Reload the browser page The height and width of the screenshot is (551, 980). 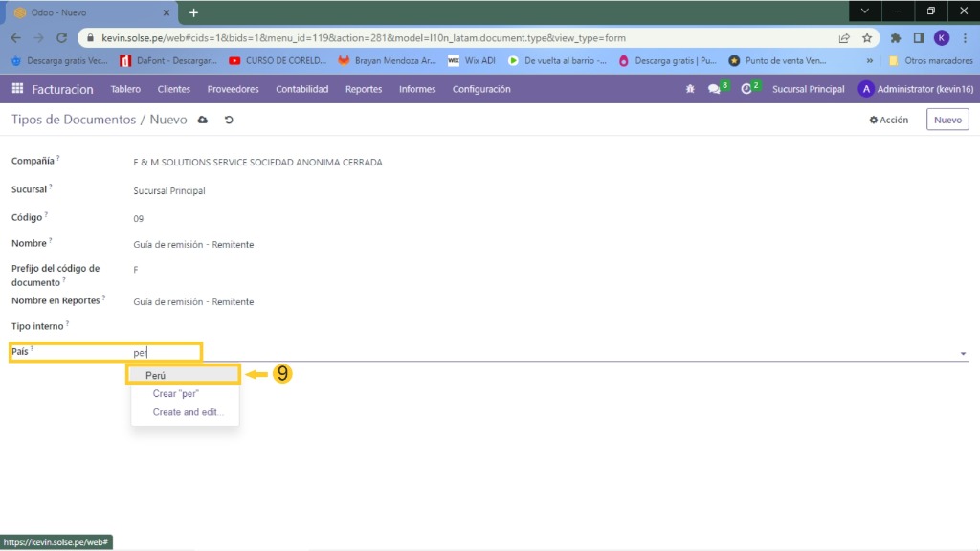tap(62, 38)
